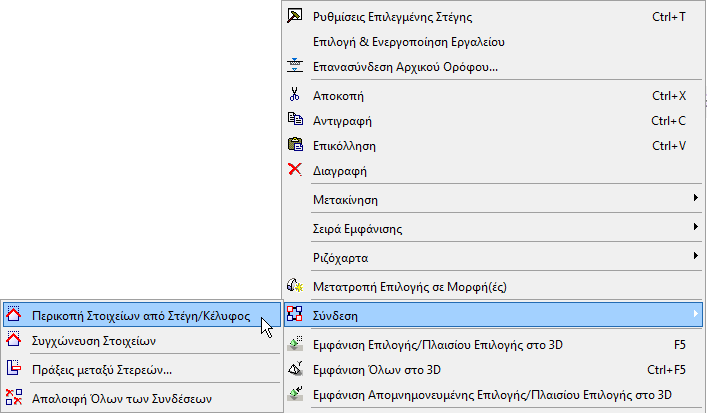707x413 pixels.
Task: Click the red X Διαγραφή icon
Action: tap(294, 170)
